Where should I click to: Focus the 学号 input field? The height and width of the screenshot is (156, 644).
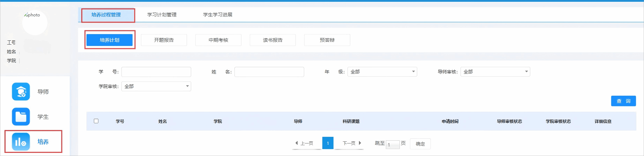pos(156,72)
